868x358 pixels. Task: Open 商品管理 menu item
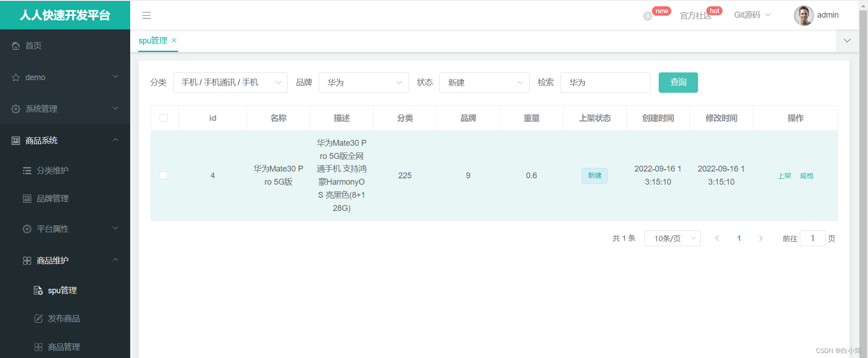click(65, 347)
